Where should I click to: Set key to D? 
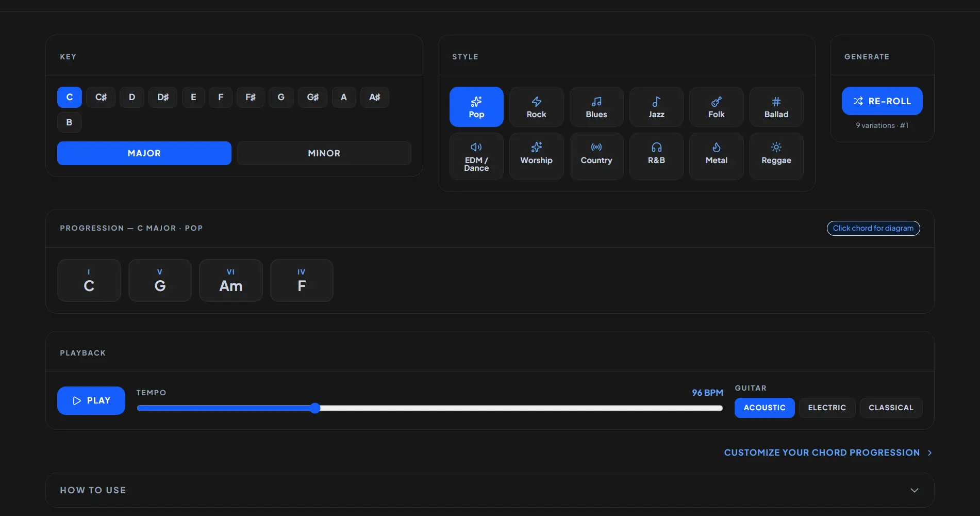click(132, 97)
